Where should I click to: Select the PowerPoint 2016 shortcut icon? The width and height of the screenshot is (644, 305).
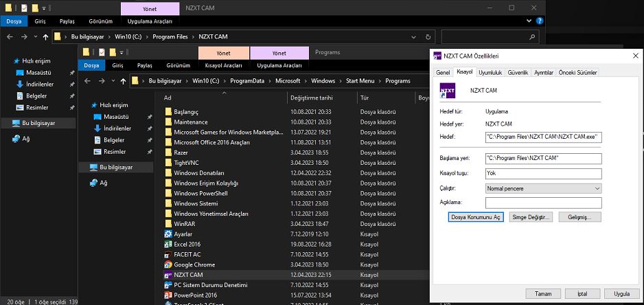pos(168,295)
